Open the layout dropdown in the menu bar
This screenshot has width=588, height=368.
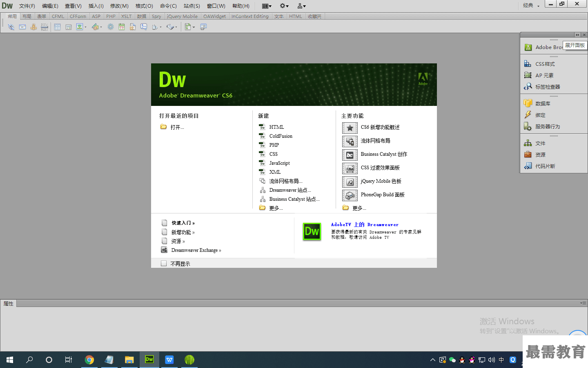(x=267, y=6)
